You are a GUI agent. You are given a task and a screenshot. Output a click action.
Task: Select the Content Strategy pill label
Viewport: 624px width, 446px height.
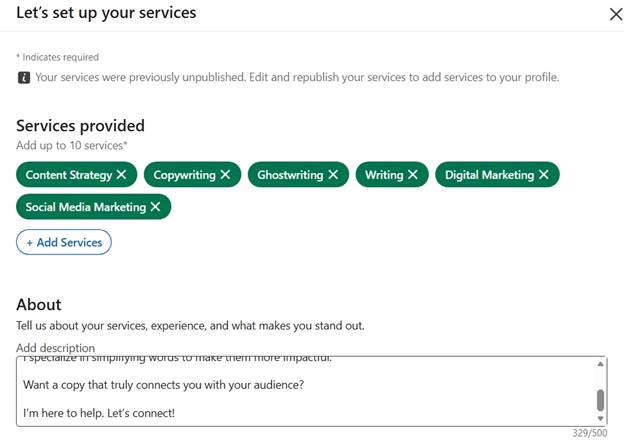[69, 175]
